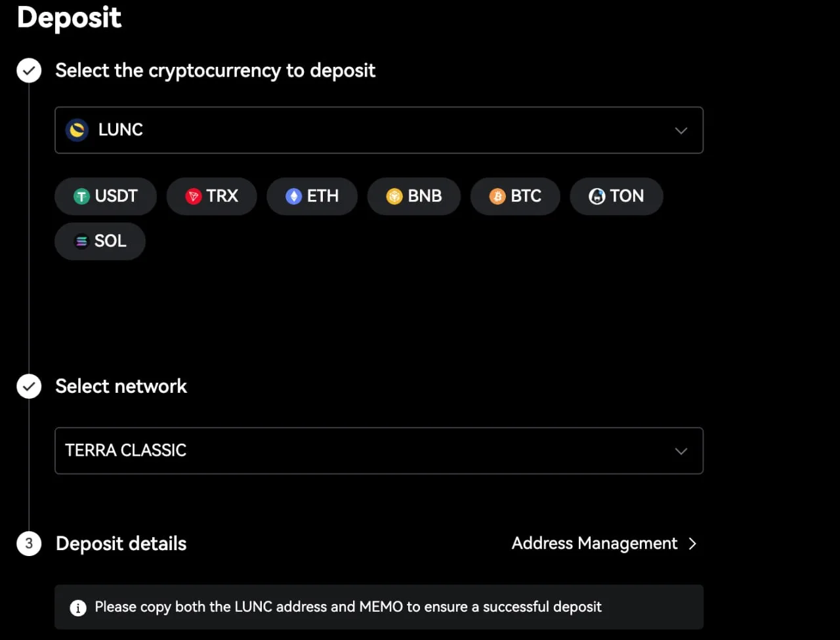The width and height of the screenshot is (840, 640).
Task: Click the orange BTC Bitcoin icon
Action: click(497, 196)
